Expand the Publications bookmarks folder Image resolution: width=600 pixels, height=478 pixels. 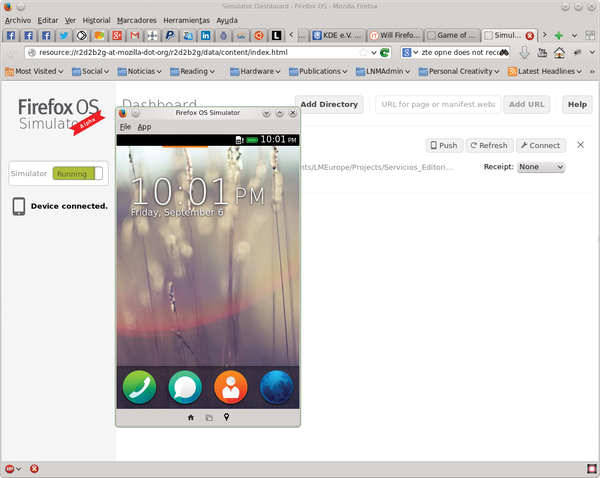pyautogui.click(x=318, y=71)
